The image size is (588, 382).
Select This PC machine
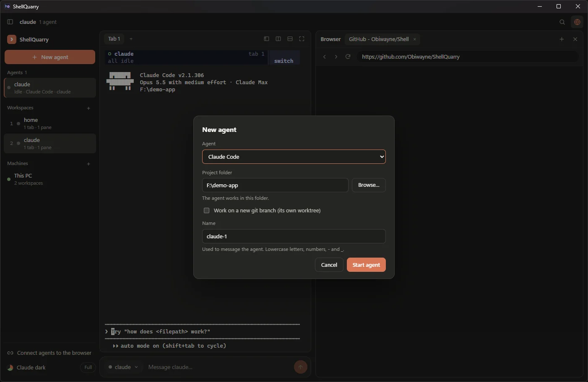(x=50, y=179)
